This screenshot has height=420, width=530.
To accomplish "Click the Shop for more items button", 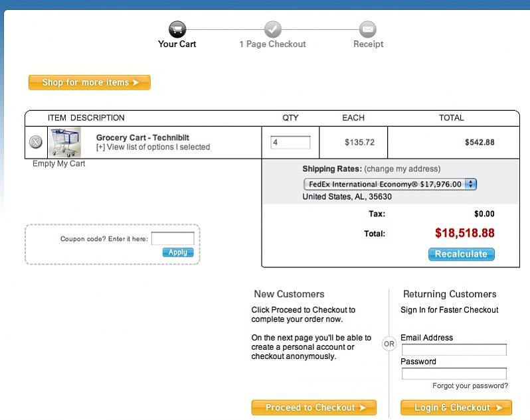I will pos(90,82).
